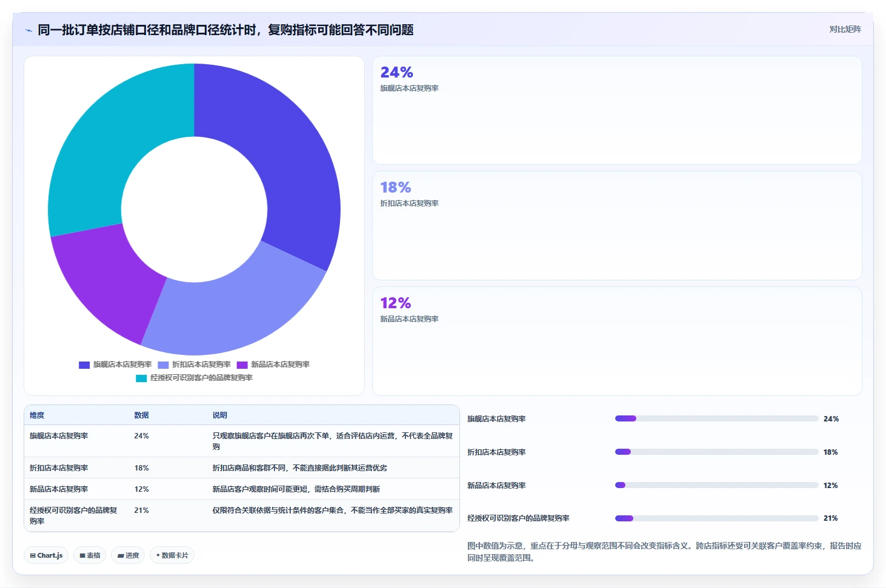Click the 21% value in the table

tap(141, 510)
